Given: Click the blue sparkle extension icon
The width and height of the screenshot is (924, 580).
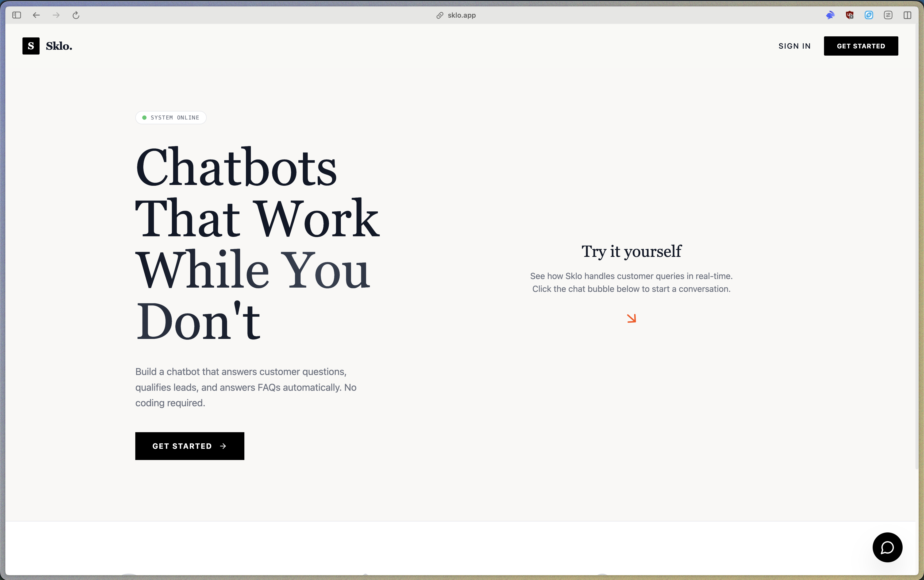Looking at the screenshot, I should coord(869,15).
